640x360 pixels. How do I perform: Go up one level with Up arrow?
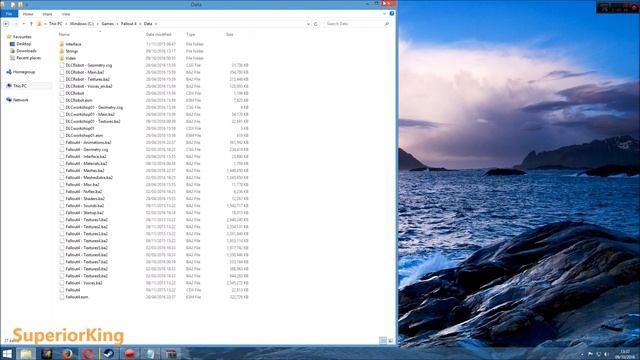tap(31, 24)
